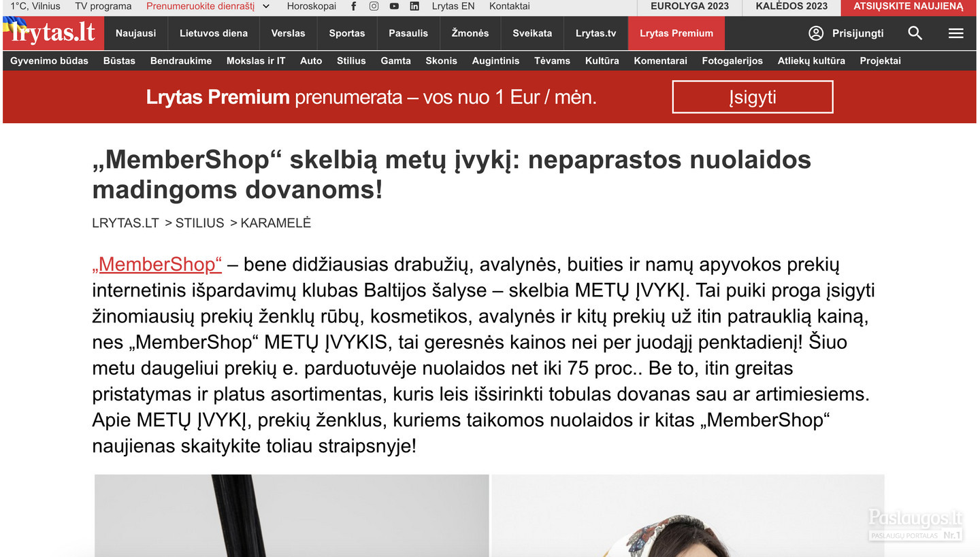980x557 pixels.
Task: Select Lietuvos diena menu item
Action: pyautogui.click(x=214, y=33)
